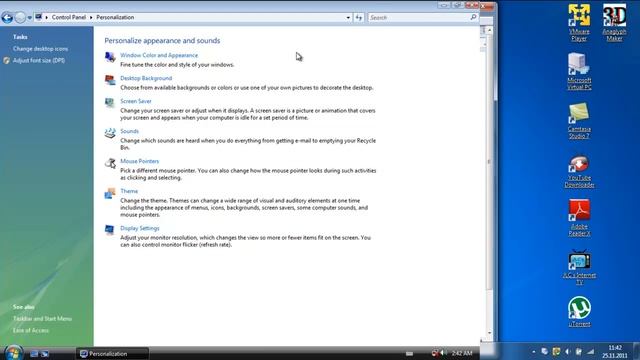
Task: Open Anaglyph Maker desktop shortcut
Action: coord(614,22)
